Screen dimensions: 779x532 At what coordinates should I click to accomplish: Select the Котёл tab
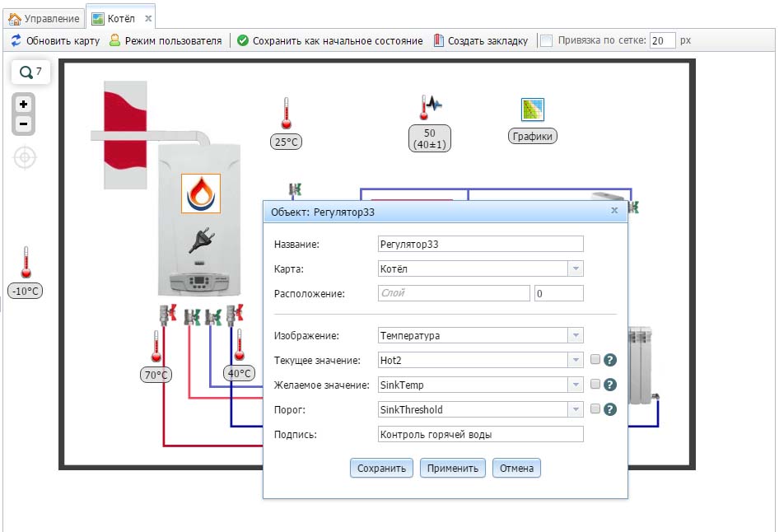[x=121, y=19]
